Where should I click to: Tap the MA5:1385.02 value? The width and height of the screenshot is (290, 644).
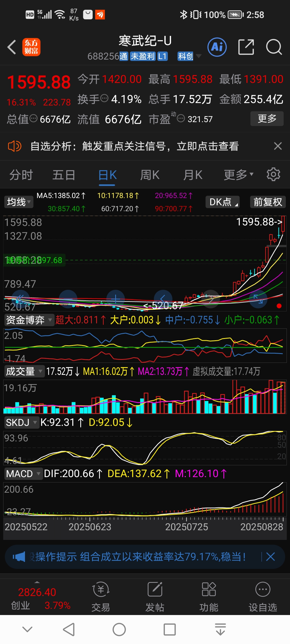(x=61, y=196)
